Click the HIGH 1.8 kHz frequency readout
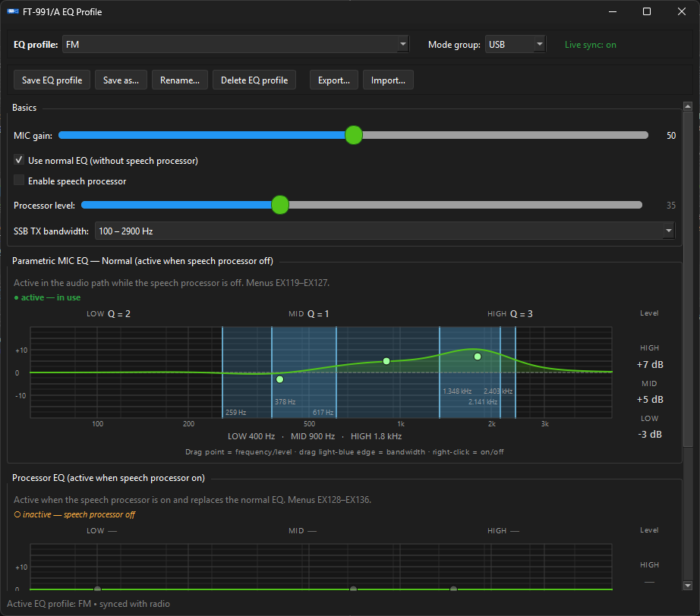Screen dimensions: 700x616 coord(377,436)
